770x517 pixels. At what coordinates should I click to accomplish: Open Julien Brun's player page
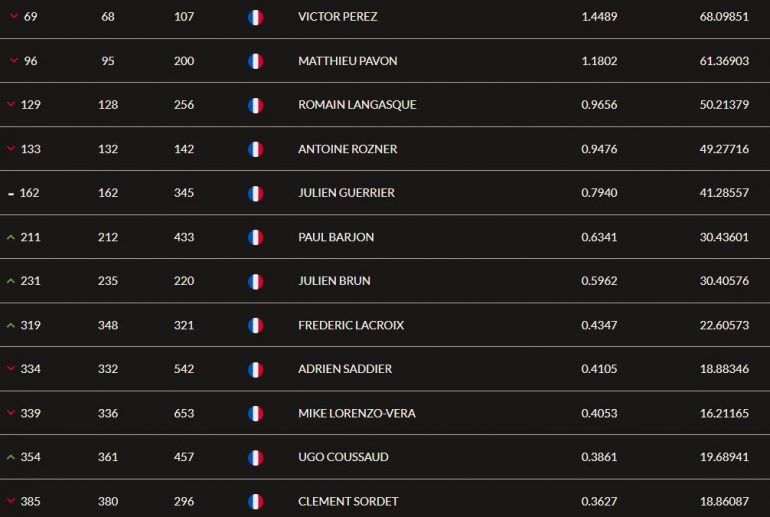tap(334, 281)
